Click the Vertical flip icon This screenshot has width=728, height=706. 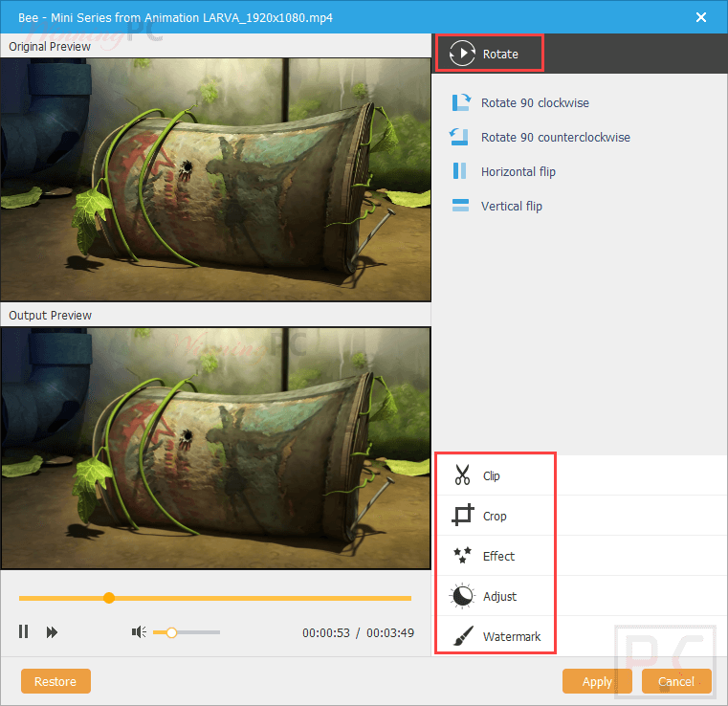(460, 205)
